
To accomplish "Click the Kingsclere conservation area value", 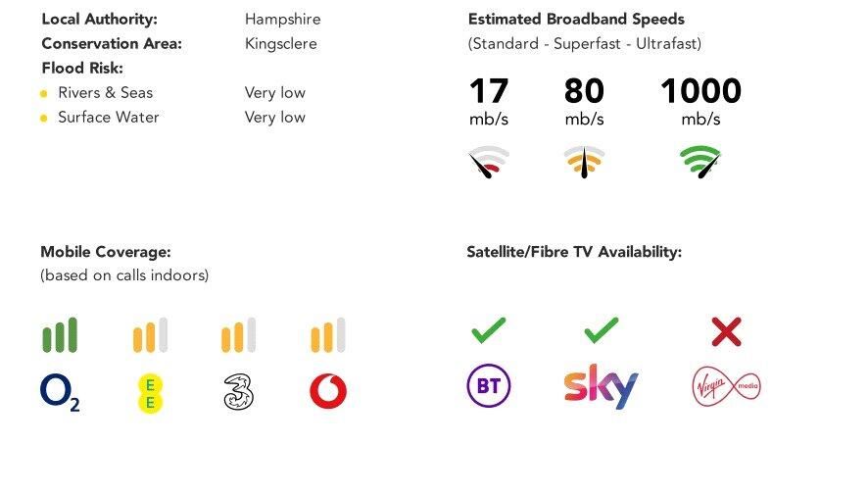I will point(280,43).
